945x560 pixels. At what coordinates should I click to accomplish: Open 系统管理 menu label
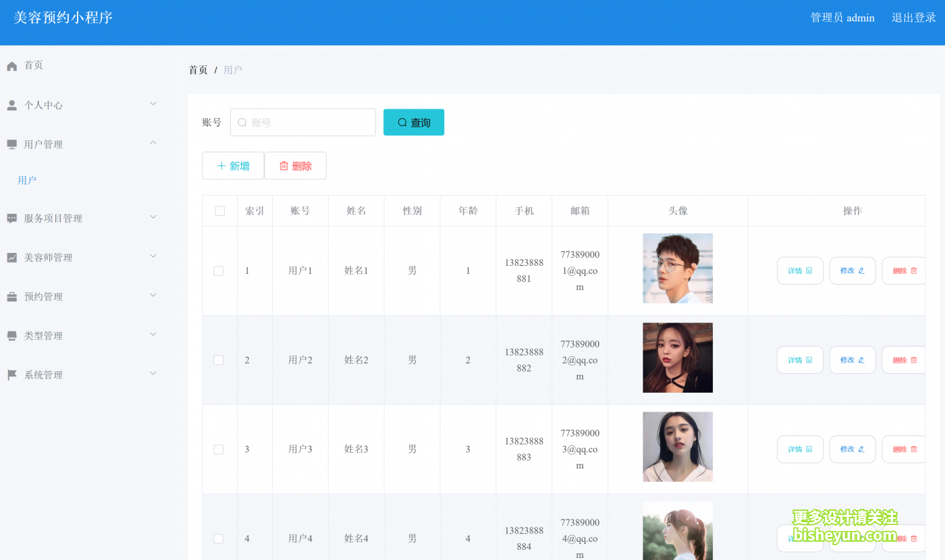pyautogui.click(x=44, y=375)
